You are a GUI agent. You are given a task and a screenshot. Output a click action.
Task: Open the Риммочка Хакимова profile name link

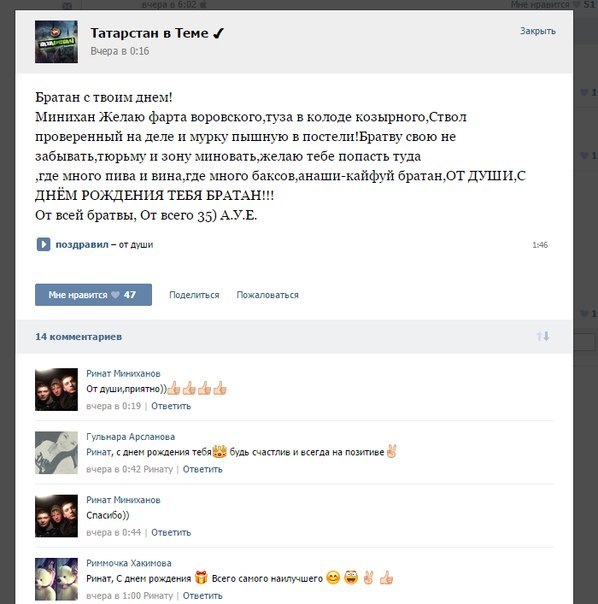click(129, 563)
